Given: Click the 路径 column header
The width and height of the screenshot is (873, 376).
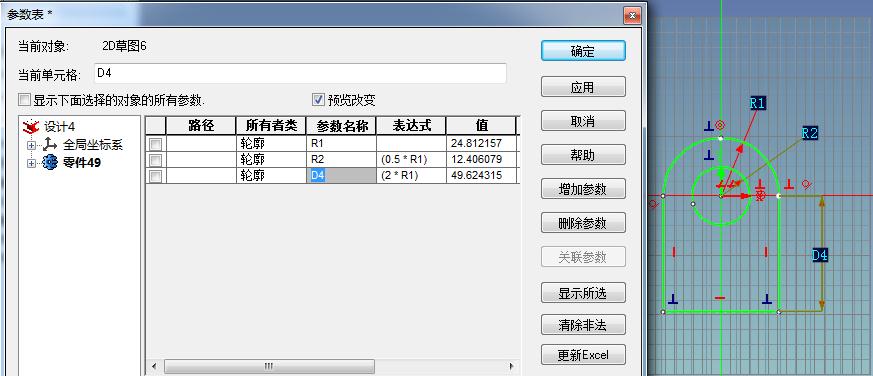Looking at the screenshot, I should (201, 125).
